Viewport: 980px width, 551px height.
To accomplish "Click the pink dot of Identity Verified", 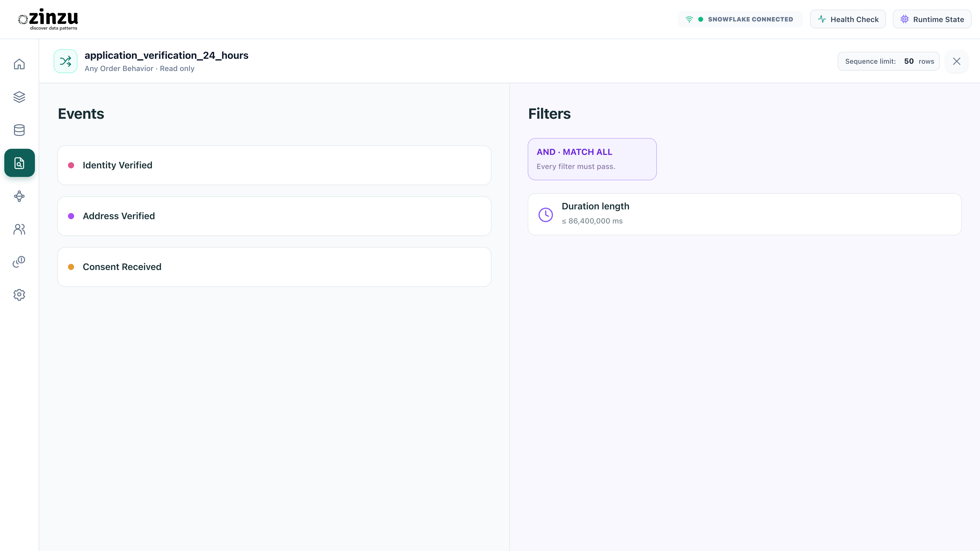I will pyautogui.click(x=71, y=165).
